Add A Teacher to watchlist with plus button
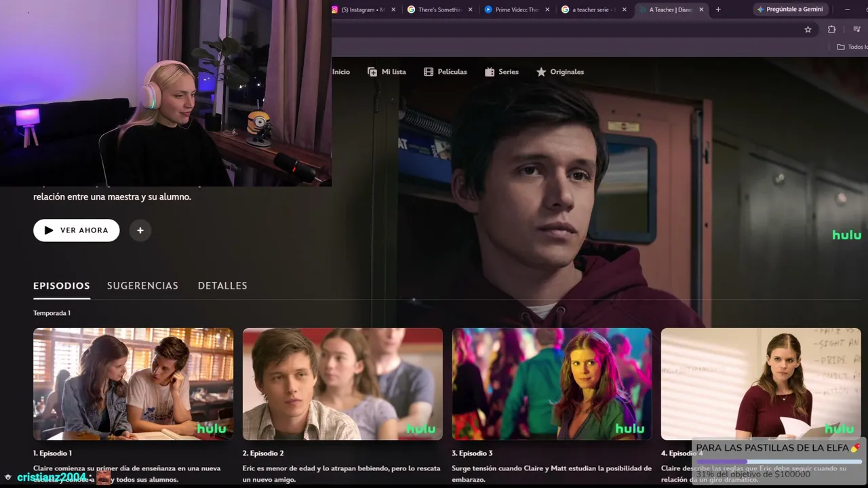The image size is (868, 488). tap(140, 230)
